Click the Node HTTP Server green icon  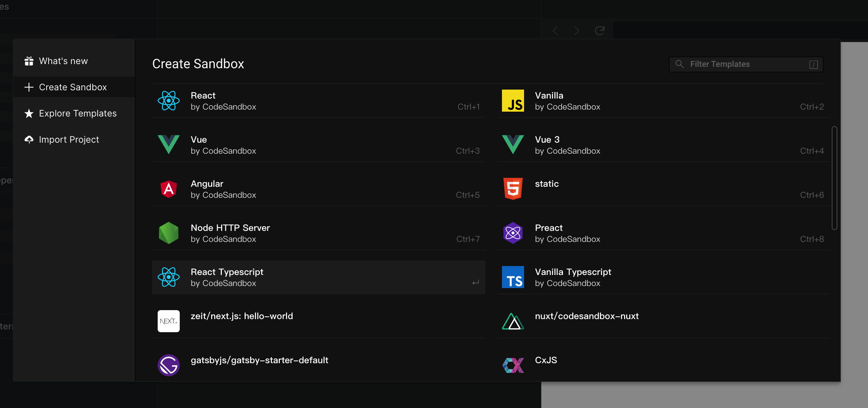(x=168, y=233)
